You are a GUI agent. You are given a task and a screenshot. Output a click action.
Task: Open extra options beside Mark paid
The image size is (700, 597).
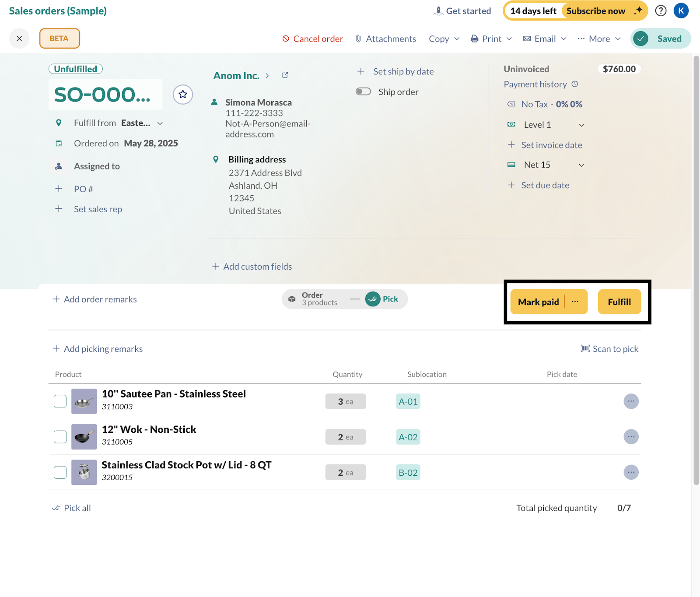pyautogui.click(x=575, y=302)
